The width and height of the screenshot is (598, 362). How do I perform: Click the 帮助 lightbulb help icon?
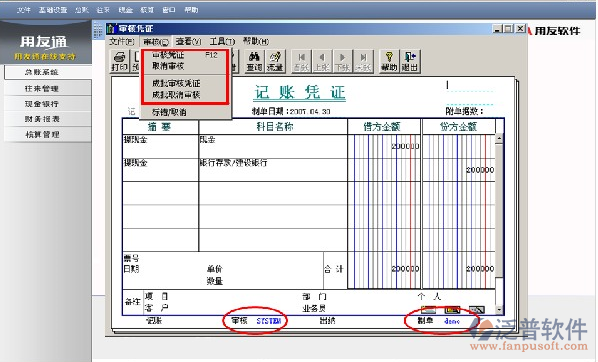pyautogui.click(x=389, y=61)
